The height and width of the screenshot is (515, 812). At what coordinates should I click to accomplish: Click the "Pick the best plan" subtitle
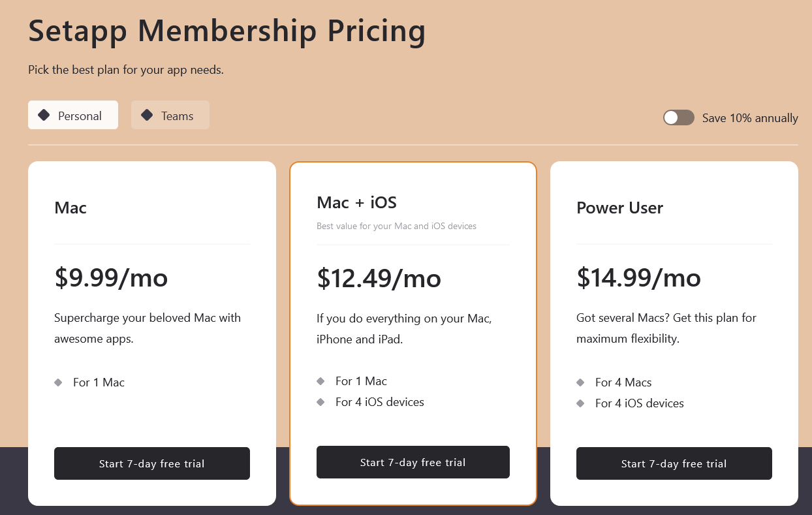click(125, 69)
